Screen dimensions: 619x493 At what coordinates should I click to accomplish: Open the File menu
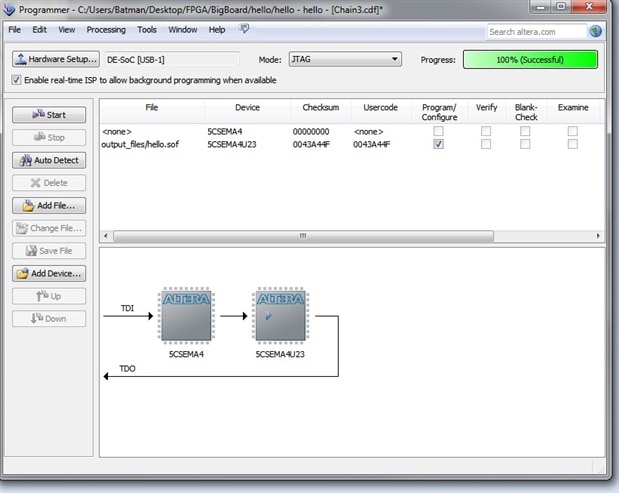pos(15,30)
